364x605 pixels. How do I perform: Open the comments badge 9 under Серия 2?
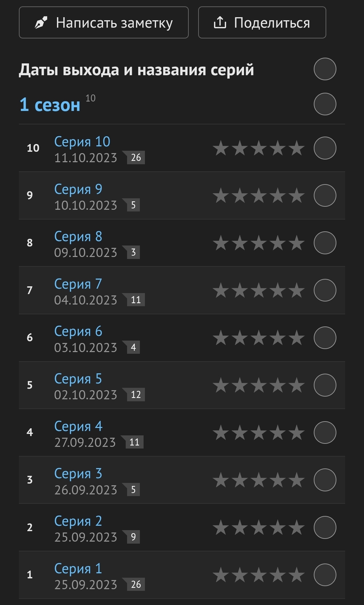click(133, 537)
